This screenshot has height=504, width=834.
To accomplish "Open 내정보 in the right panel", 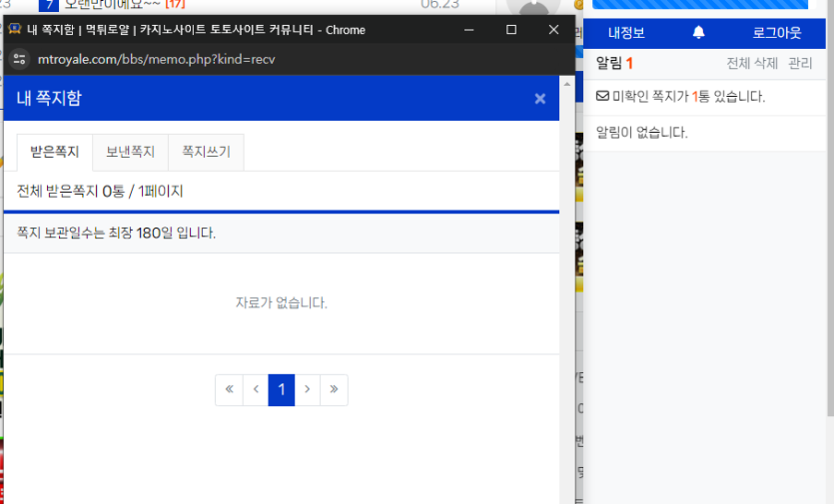I will 626,33.
